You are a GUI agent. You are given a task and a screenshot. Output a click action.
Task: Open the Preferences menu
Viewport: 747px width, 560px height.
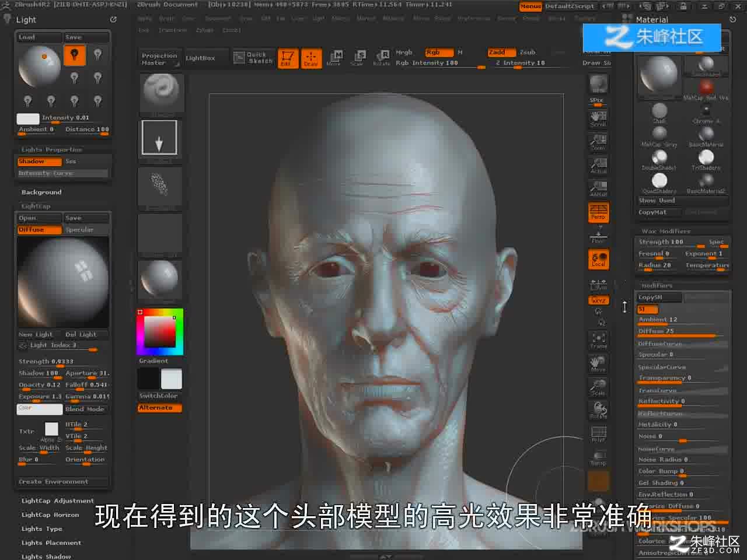[x=474, y=18]
